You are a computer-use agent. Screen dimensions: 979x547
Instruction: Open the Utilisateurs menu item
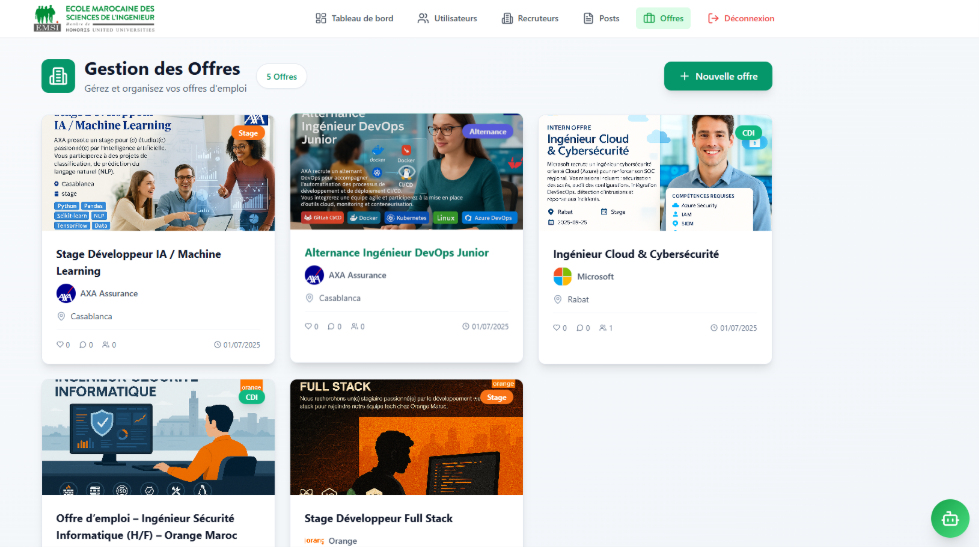(x=447, y=18)
